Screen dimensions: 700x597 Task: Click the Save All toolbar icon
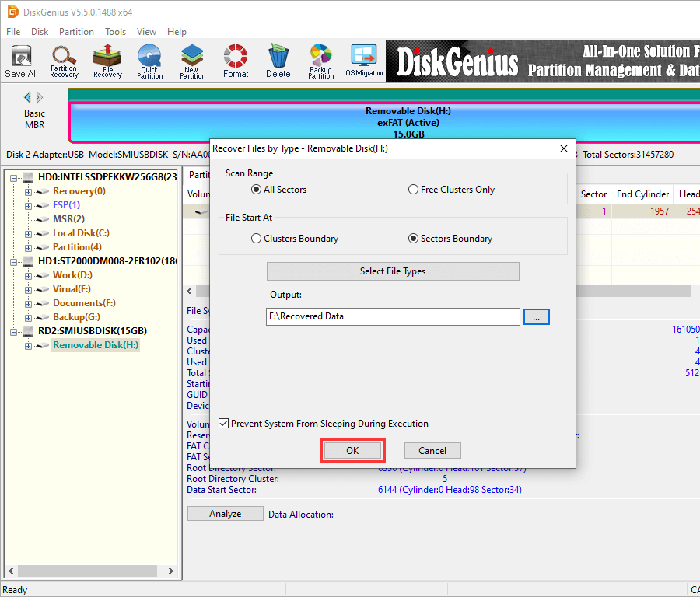[21, 61]
